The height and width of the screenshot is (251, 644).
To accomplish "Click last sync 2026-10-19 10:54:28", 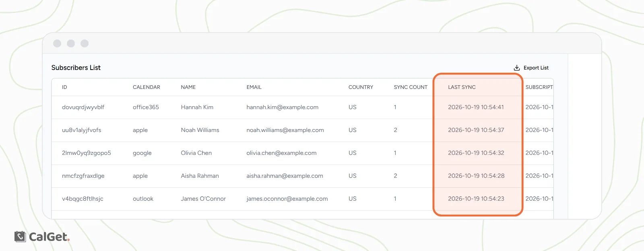I will 476,176.
